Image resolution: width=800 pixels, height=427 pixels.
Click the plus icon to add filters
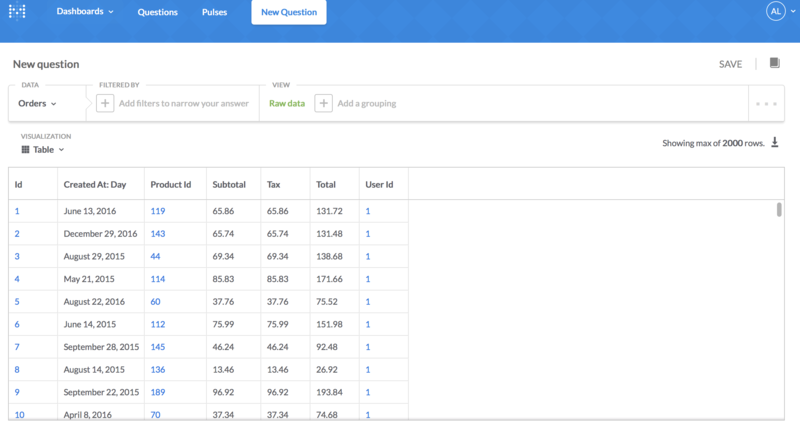click(105, 103)
